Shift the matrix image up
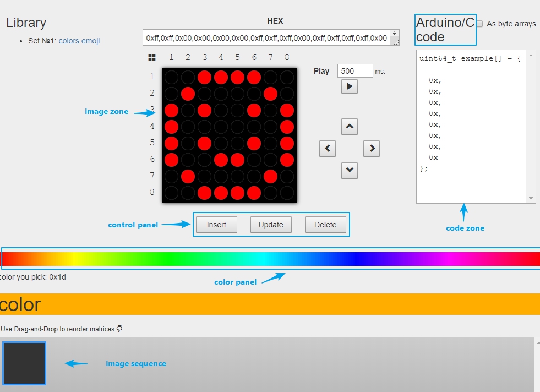 (x=349, y=127)
